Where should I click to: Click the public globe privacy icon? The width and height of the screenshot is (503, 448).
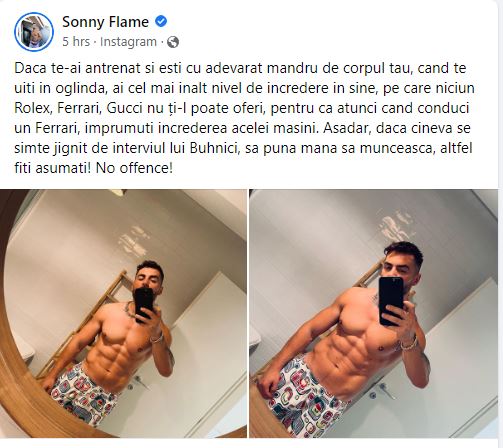(173, 42)
